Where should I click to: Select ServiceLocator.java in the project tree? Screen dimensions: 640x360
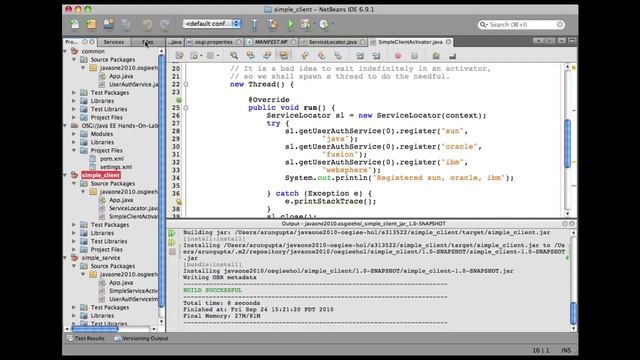click(x=133, y=208)
